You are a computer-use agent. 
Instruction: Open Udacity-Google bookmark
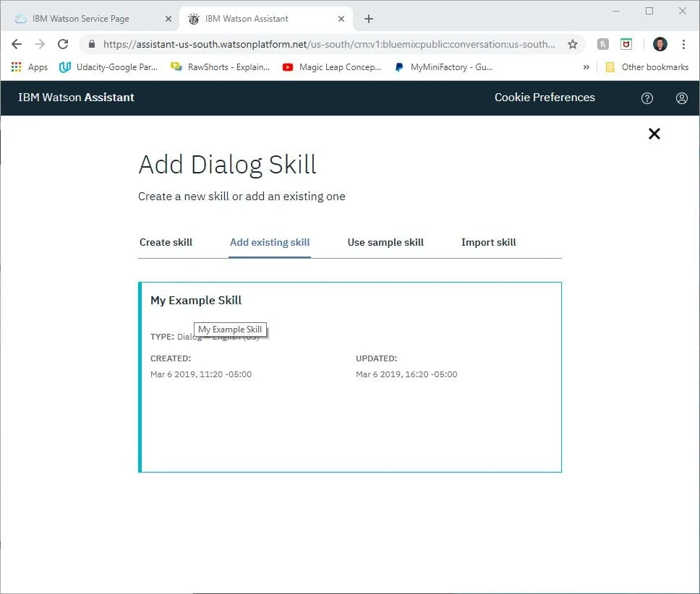coord(108,67)
